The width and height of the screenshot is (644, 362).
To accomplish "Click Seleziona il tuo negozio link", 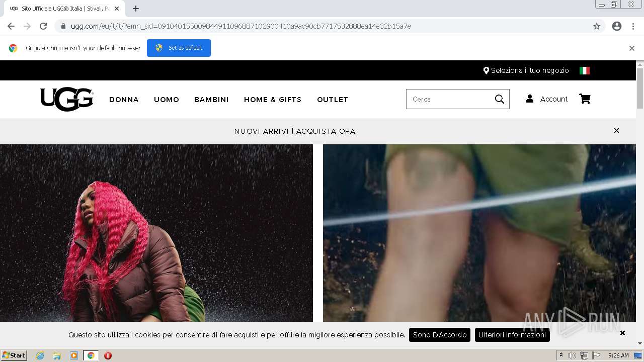I will pyautogui.click(x=530, y=70).
